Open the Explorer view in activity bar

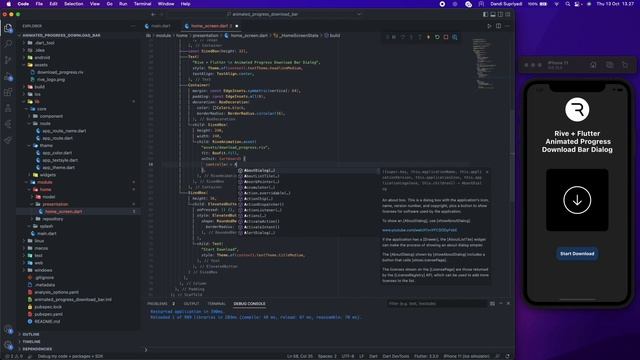8,28
